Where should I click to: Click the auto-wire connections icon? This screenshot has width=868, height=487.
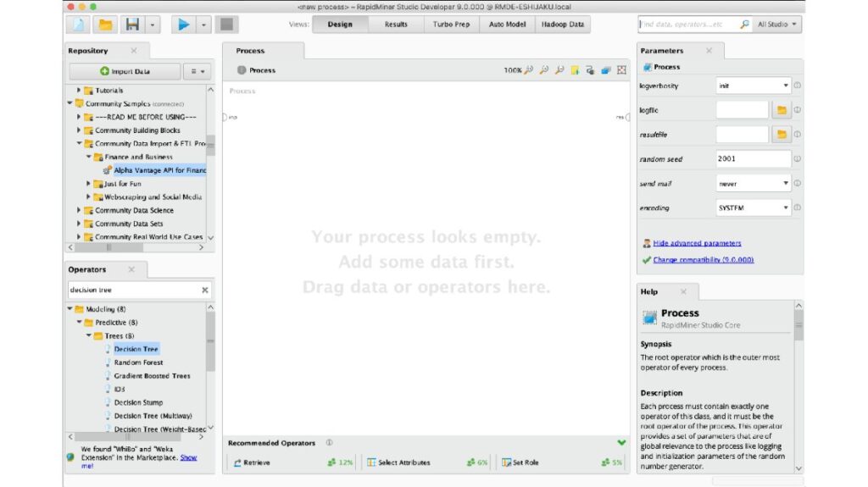coord(590,70)
